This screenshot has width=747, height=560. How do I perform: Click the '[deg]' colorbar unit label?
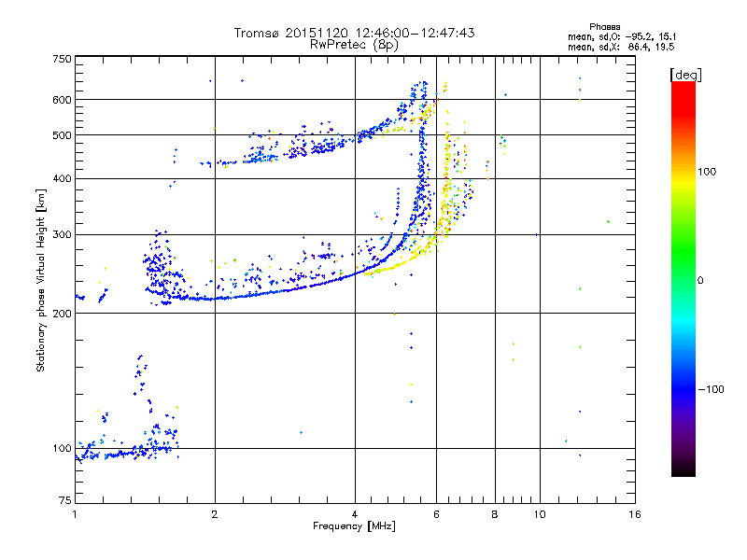(685, 75)
